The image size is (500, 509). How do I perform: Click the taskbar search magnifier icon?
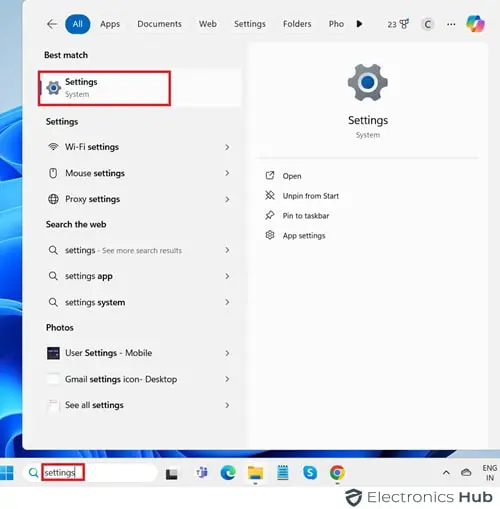(x=33, y=472)
